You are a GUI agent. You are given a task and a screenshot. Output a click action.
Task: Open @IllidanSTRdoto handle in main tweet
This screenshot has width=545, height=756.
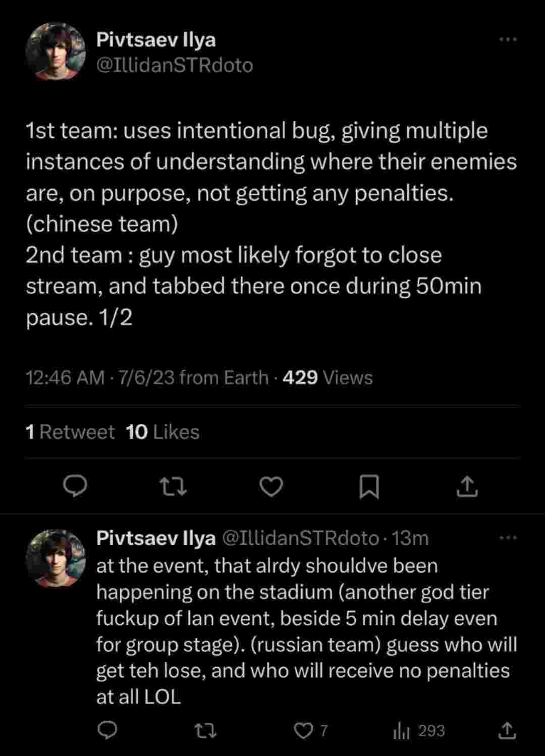click(175, 65)
